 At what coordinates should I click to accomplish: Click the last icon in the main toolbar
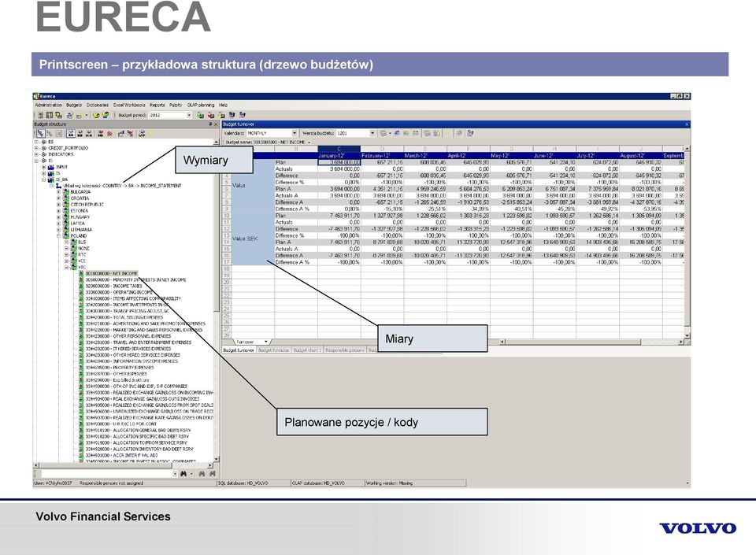243,115
